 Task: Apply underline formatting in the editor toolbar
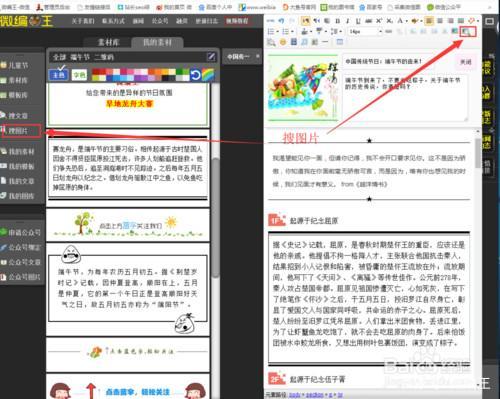point(358,21)
